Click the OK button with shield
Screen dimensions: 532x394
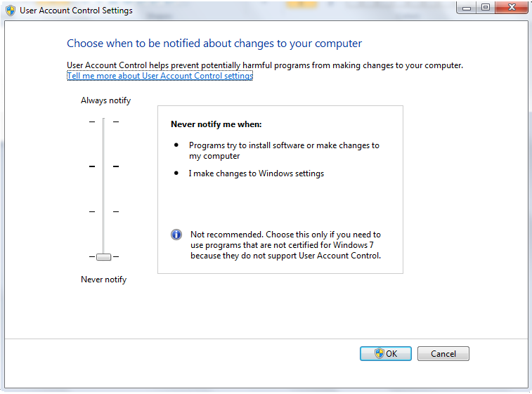click(x=385, y=354)
